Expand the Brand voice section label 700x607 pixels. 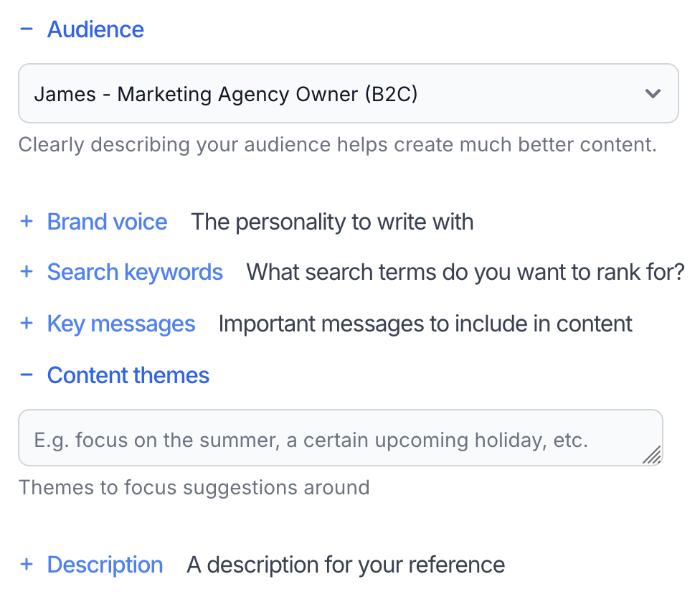pyautogui.click(x=107, y=222)
